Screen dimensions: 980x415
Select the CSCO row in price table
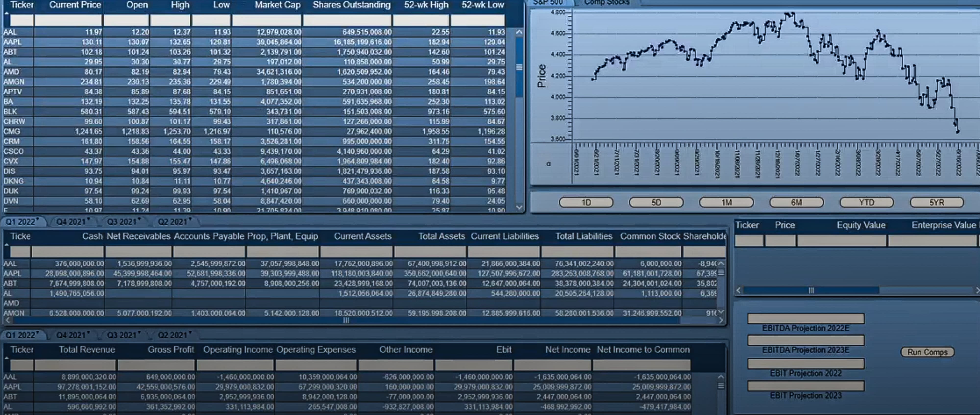tap(254, 151)
